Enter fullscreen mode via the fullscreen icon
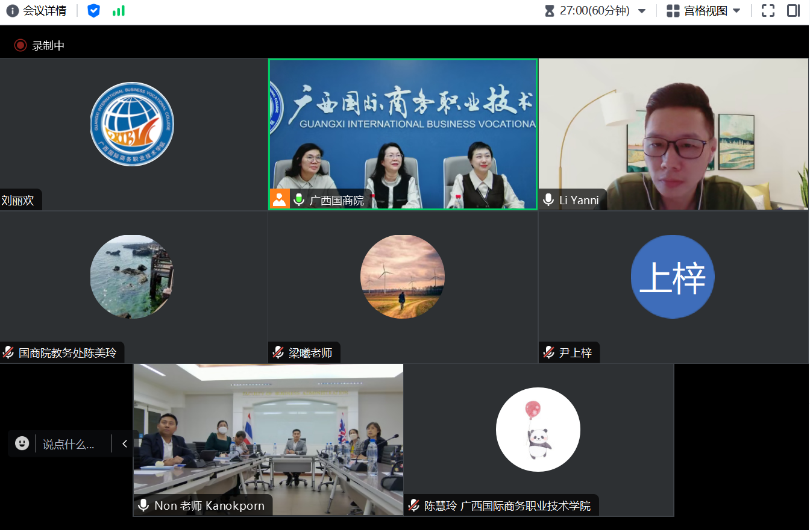The image size is (810, 532). (x=768, y=11)
